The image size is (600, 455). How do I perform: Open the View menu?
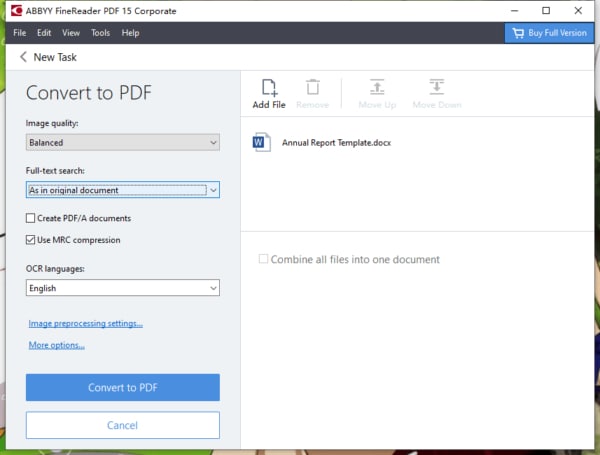pyautogui.click(x=71, y=33)
